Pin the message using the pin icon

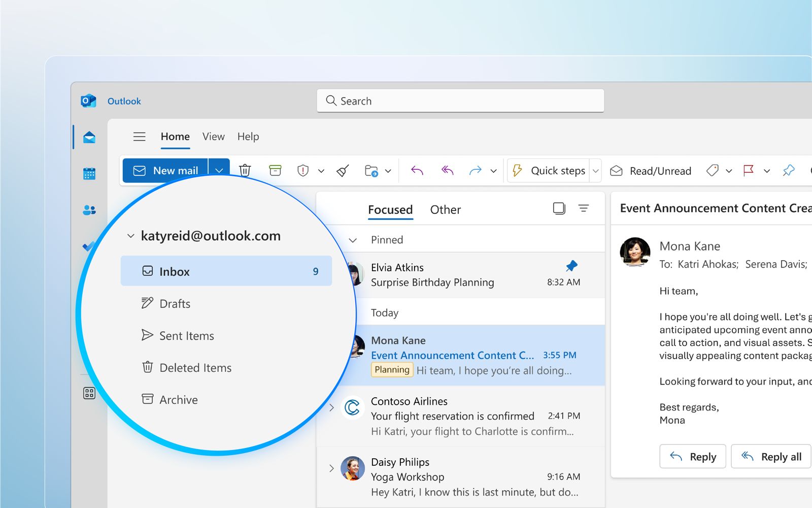click(x=788, y=170)
